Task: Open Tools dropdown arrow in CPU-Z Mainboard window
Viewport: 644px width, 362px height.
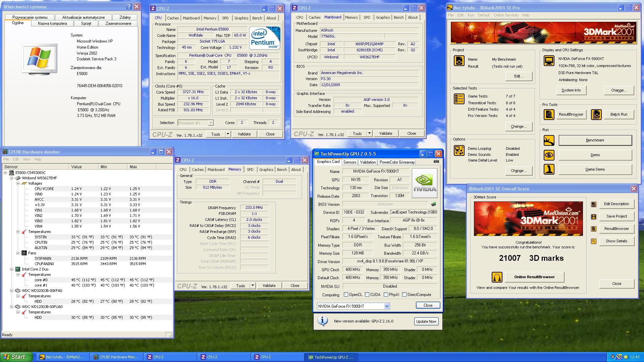Action: [x=369, y=133]
